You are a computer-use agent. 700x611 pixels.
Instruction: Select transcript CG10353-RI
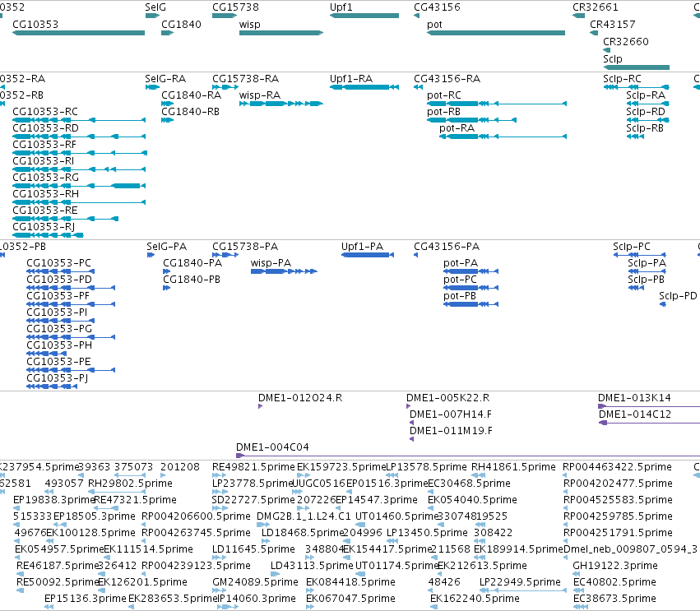[x=79, y=169]
